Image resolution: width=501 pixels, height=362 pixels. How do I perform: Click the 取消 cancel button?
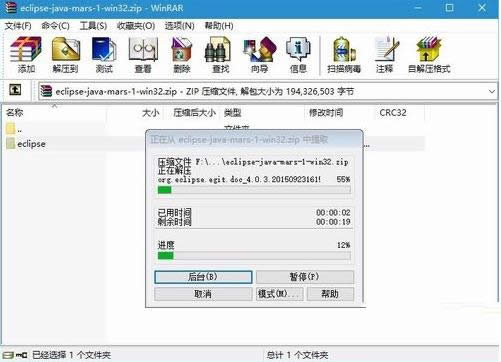(203, 294)
